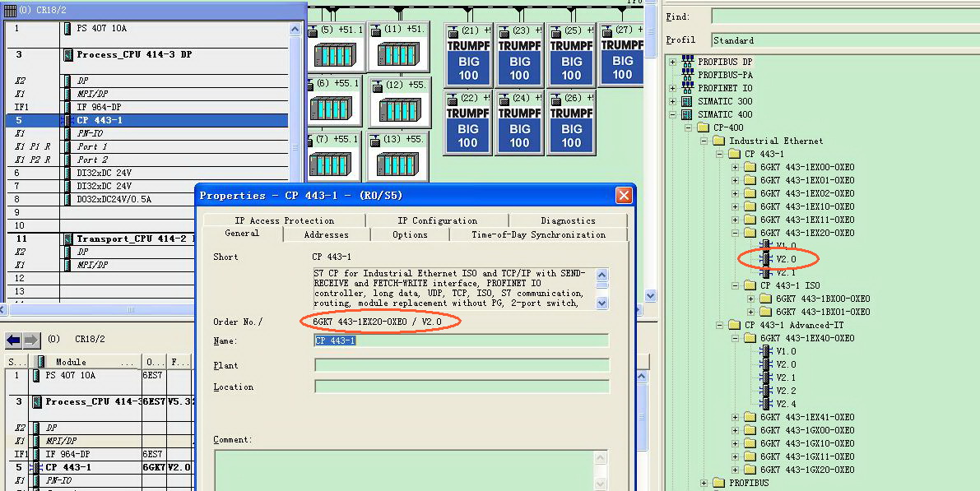
Task: Collapse the SIMATIC 400 catalog node
Action: [672, 114]
